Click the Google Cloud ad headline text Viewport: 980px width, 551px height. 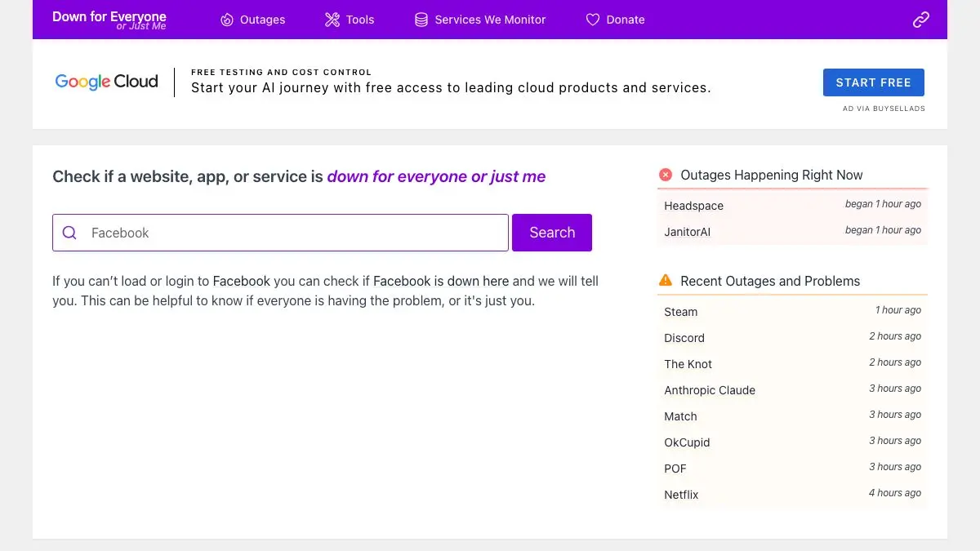pyautogui.click(x=451, y=88)
